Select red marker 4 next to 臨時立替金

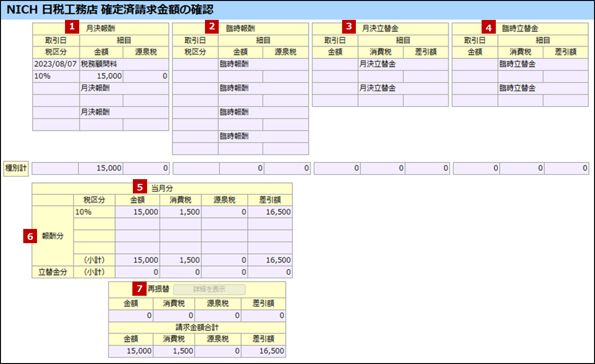489,27
